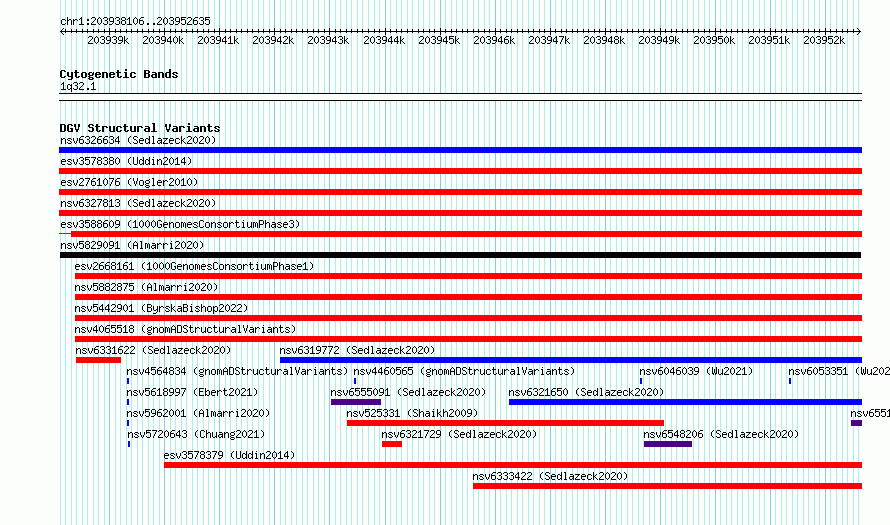Click the blue nsv6326634 variant bar

pyautogui.click(x=460, y=150)
